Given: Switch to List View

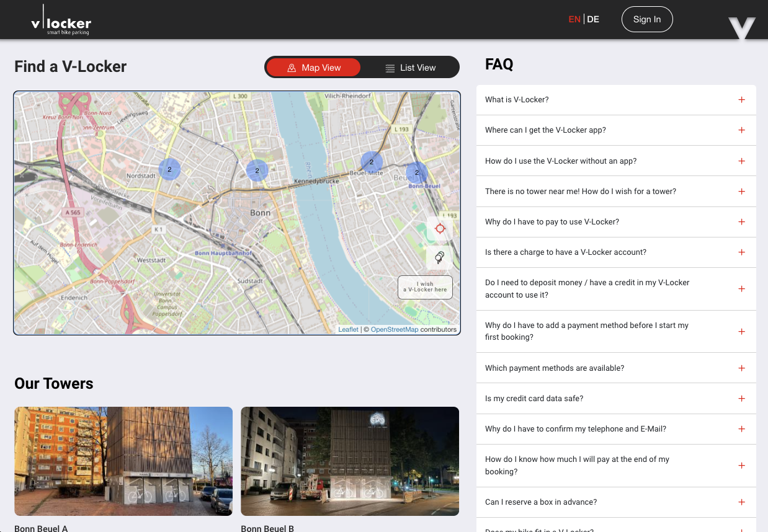Looking at the screenshot, I should [x=410, y=67].
